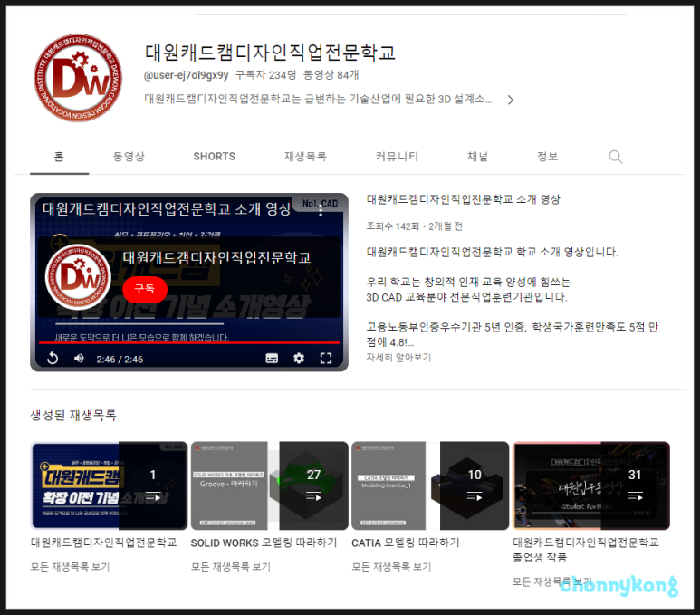Click the red video progress bar
Screen dimensions: 700x615
pyautogui.click(x=189, y=342)
